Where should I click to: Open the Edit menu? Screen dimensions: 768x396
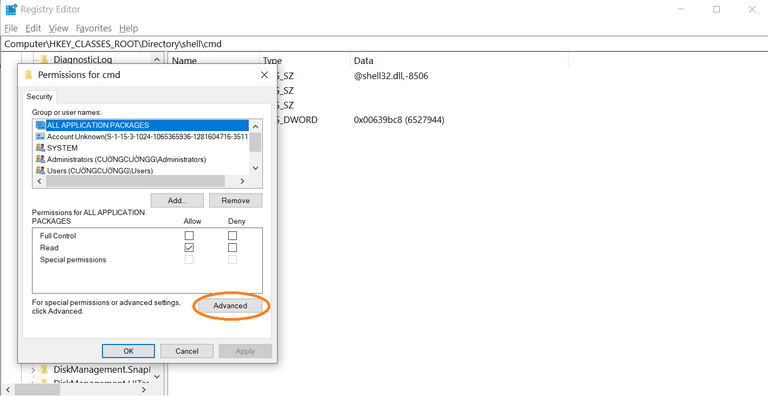tap(33, 28)
